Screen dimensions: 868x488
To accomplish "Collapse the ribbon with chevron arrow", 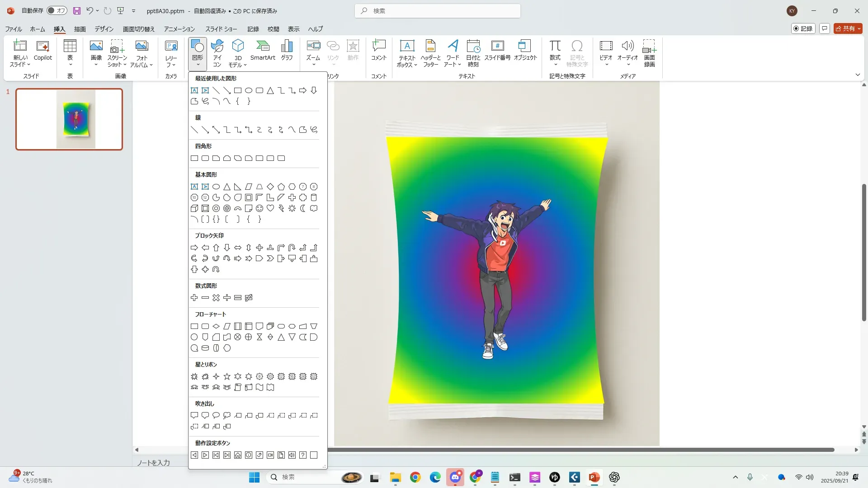I will coord(858,75).
